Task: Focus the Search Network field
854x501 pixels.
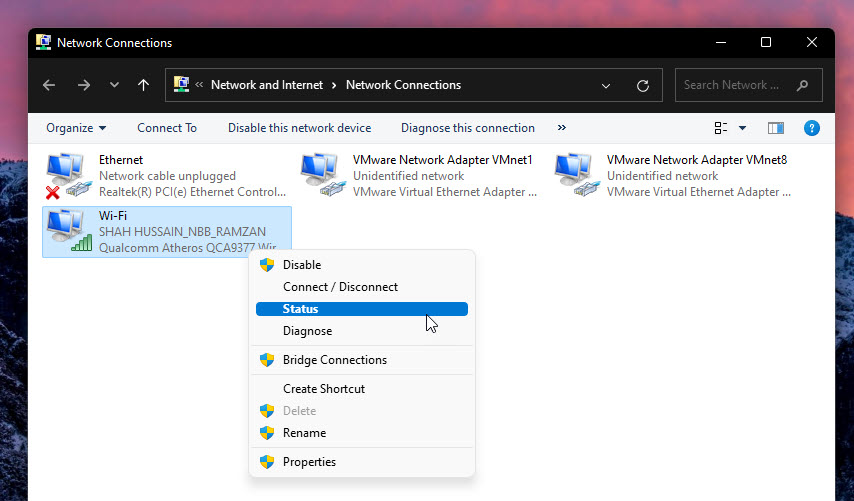Action: 748,85
